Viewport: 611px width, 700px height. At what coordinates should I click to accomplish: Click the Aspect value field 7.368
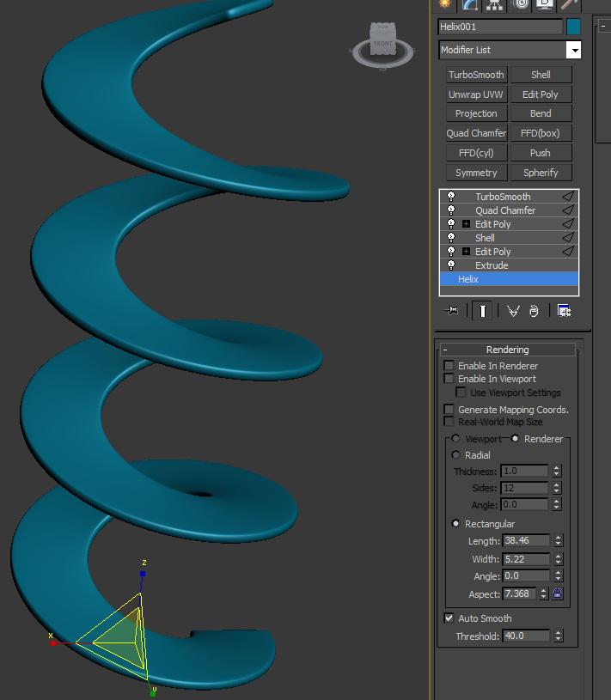point(519,593)
